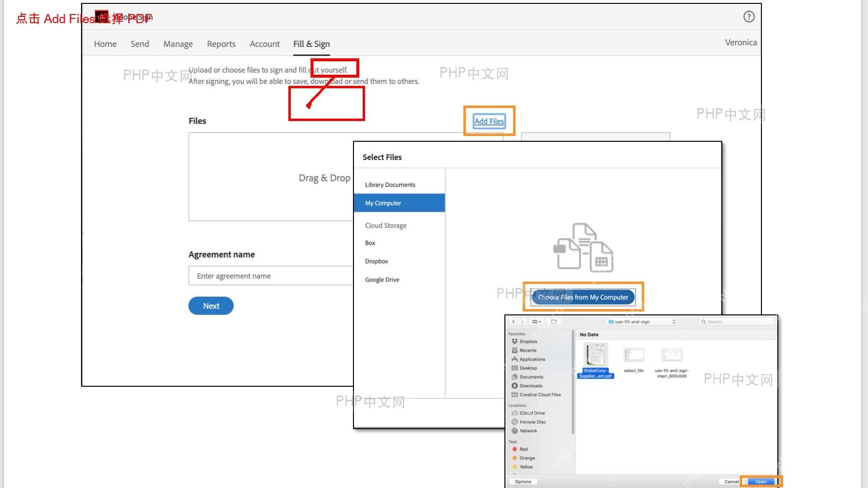Go back in the file dialog
This screenshot has height=488, width=868.
pos(514,322)
